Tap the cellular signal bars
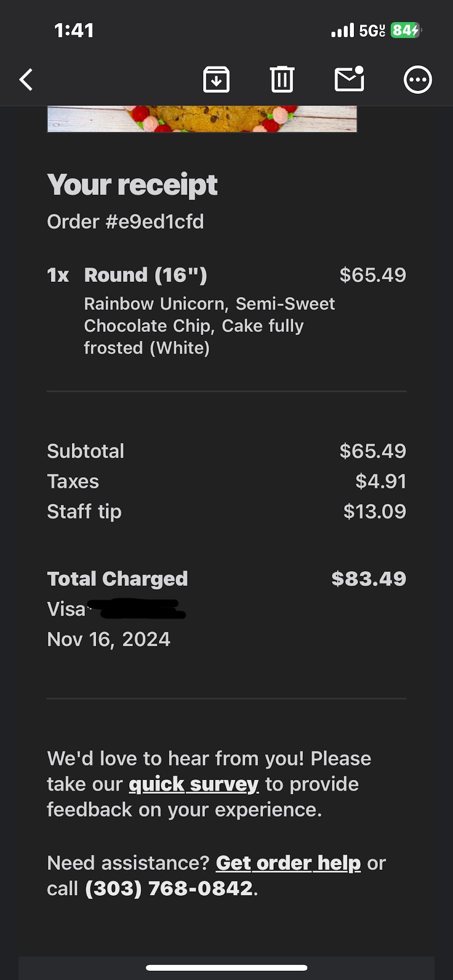 pos(342,31)
